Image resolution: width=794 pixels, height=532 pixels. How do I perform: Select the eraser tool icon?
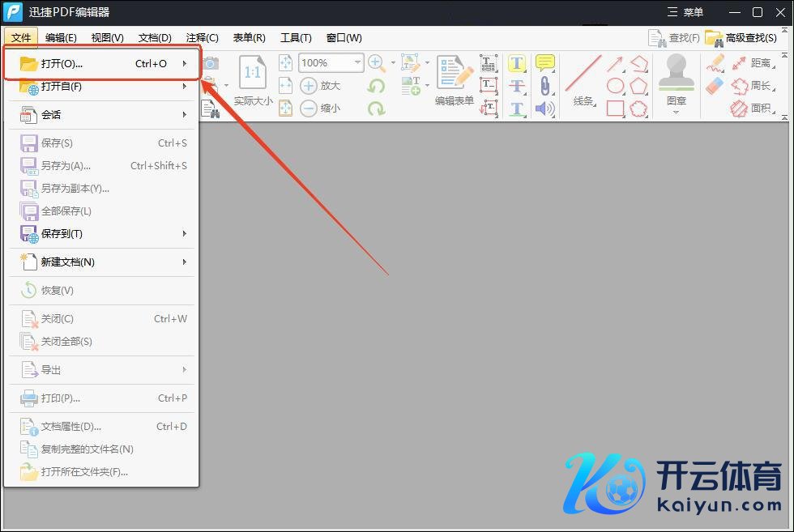(x=715, y=86)
